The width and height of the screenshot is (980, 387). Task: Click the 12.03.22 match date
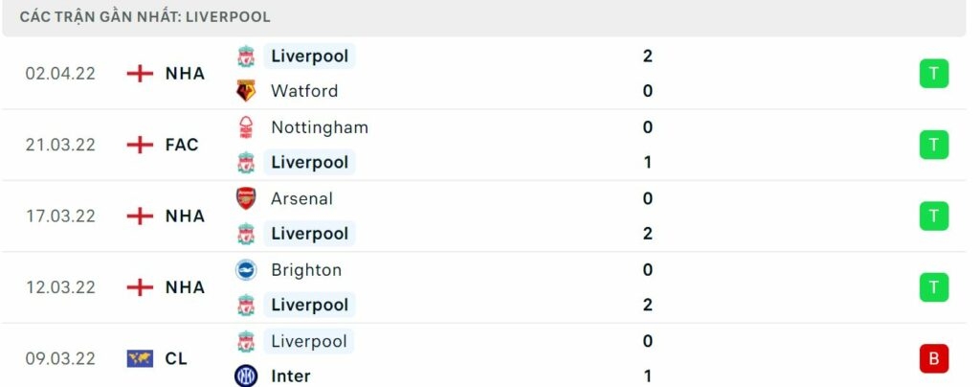coord(60,287)
